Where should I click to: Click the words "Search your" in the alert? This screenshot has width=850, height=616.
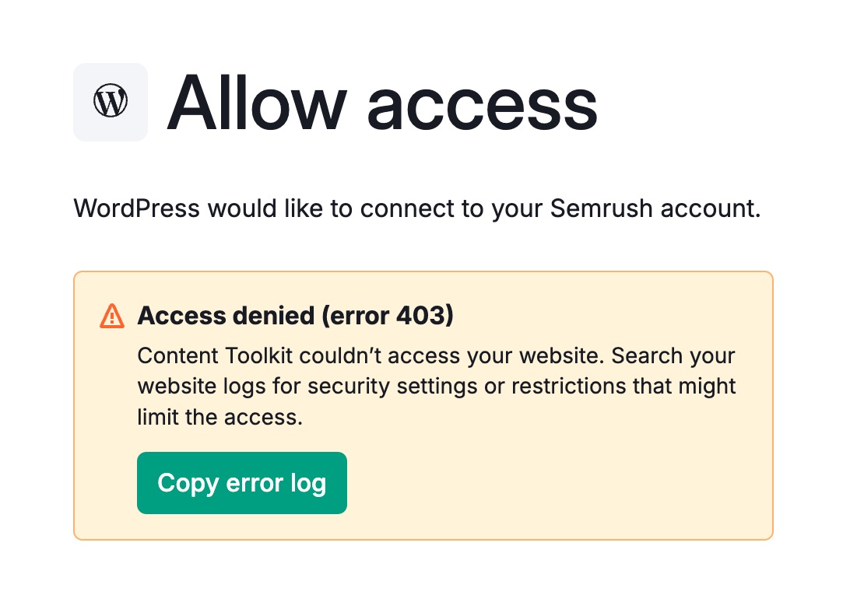point(673,356)
